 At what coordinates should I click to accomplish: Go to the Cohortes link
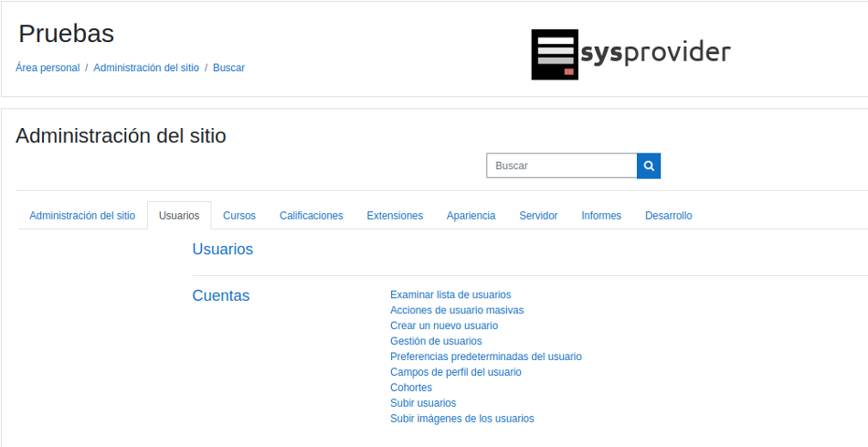(411, 388)
